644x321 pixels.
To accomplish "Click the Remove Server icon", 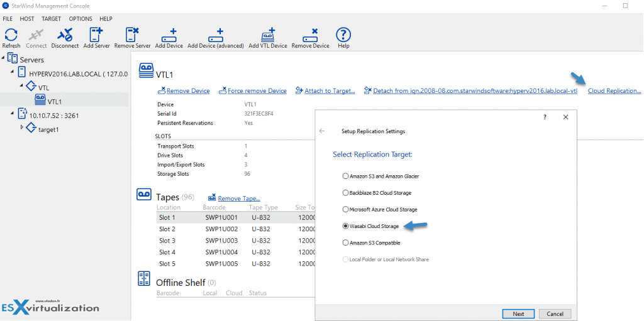I will (133, 35).
